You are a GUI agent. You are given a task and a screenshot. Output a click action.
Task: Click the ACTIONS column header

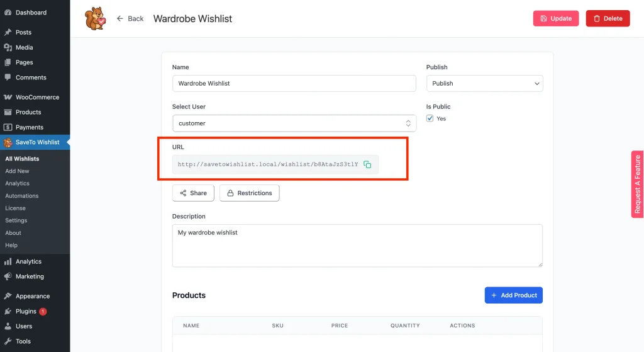click(x=462, y=326)
